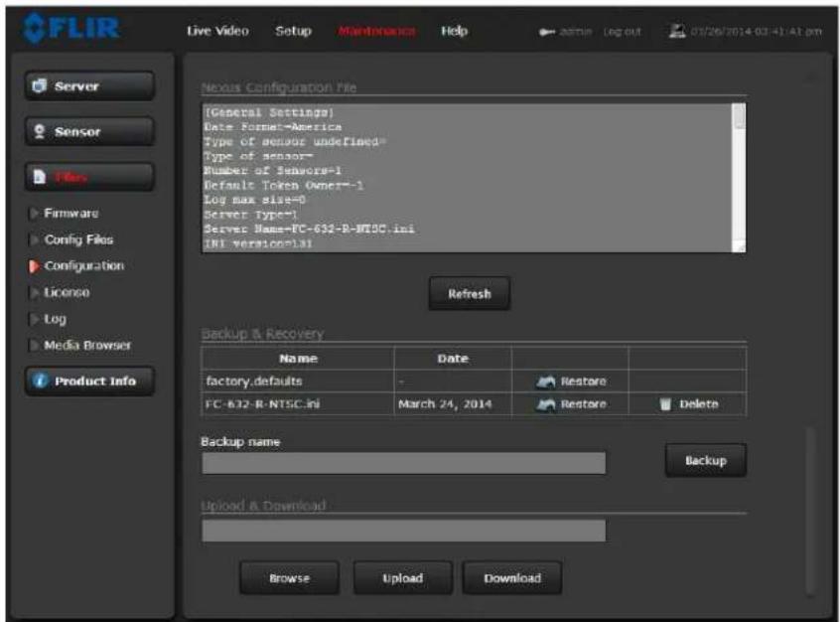This screenshot has width=840, height=622.
Task: Click the arrow beside Config Files
Action: (35, 239)
